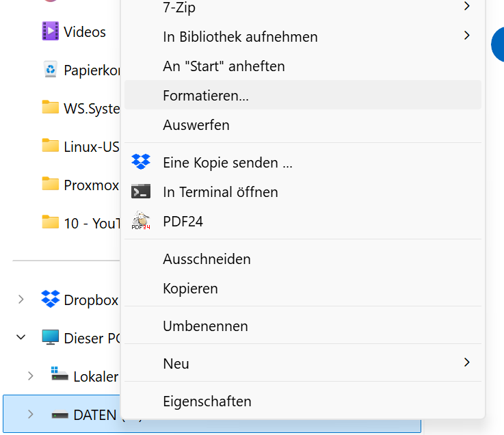Expand the Dropbox tree node
The image size is (504, 435).
(21, 300)
